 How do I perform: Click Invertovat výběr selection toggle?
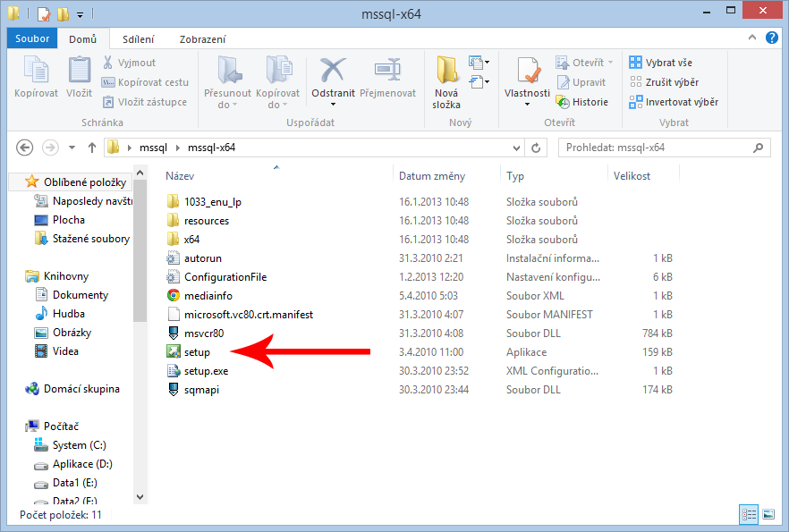point(674,102)
